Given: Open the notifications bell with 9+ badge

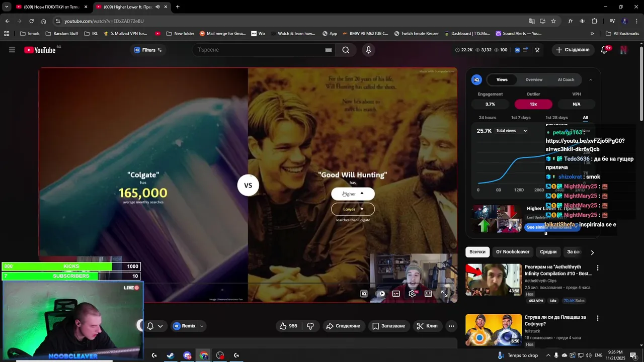Looking at the screenshot, I should point(605,50).
